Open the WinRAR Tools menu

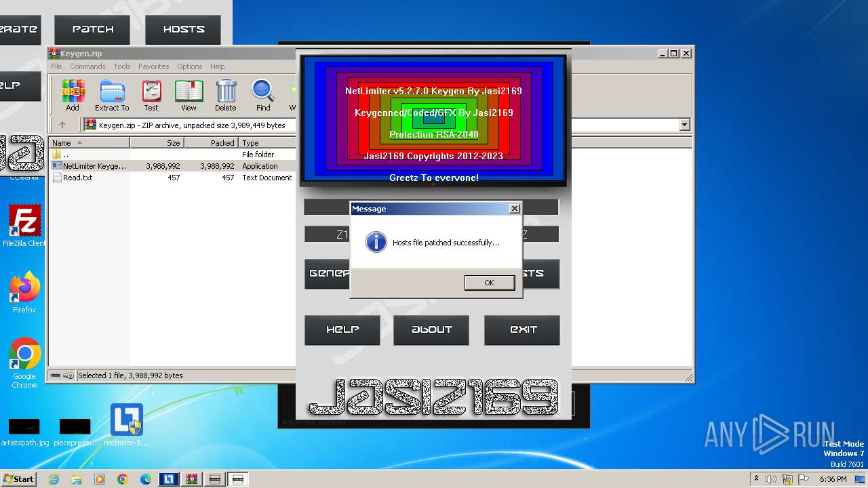122,66
